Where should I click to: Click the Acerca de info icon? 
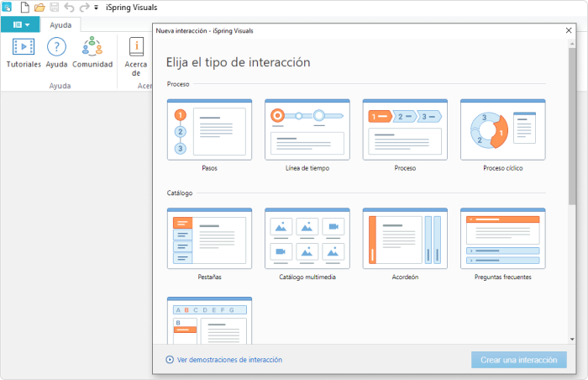click(x=136, y=47)
